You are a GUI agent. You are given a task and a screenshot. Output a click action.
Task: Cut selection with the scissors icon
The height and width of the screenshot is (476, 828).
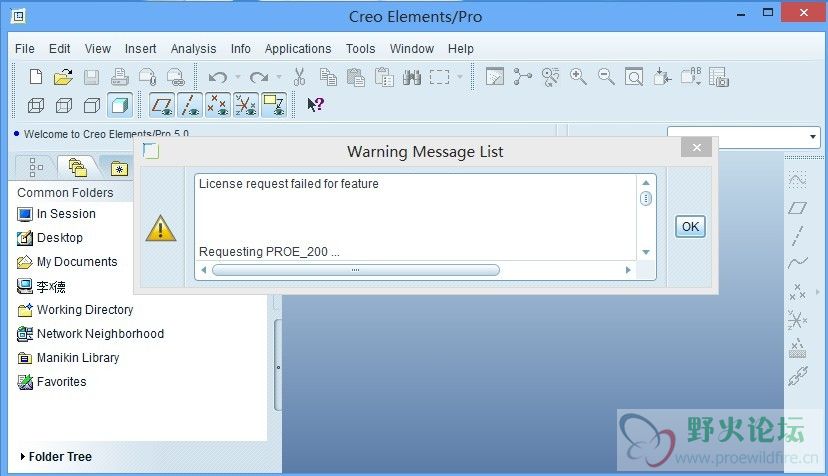point(299,77)
